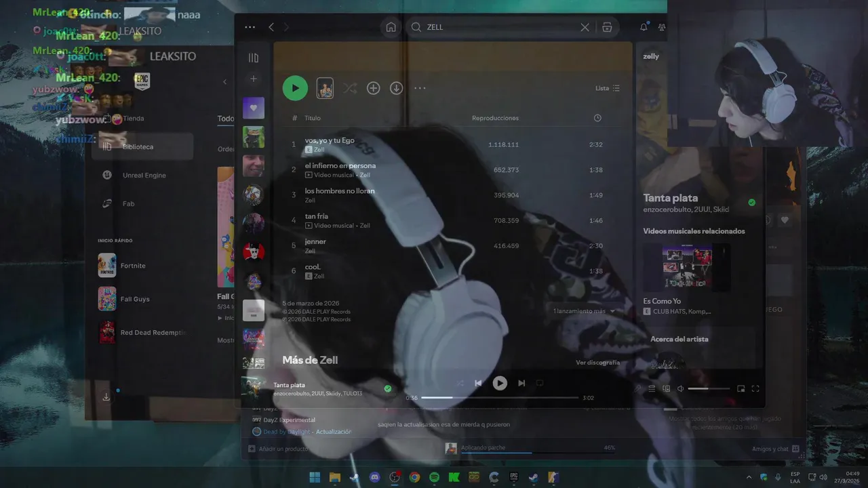The image size is (868, 488).
Task: Open the Windows Start button
Action: [x=315, y=477]
